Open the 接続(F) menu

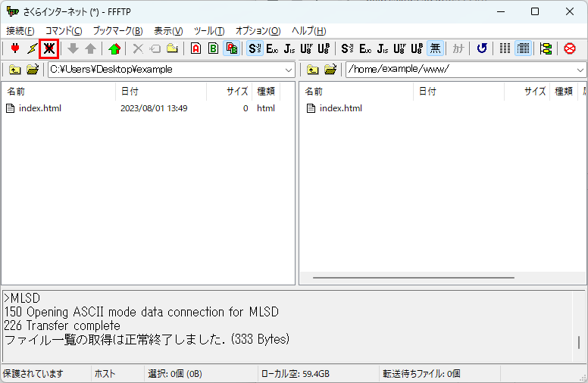(20, 31)
